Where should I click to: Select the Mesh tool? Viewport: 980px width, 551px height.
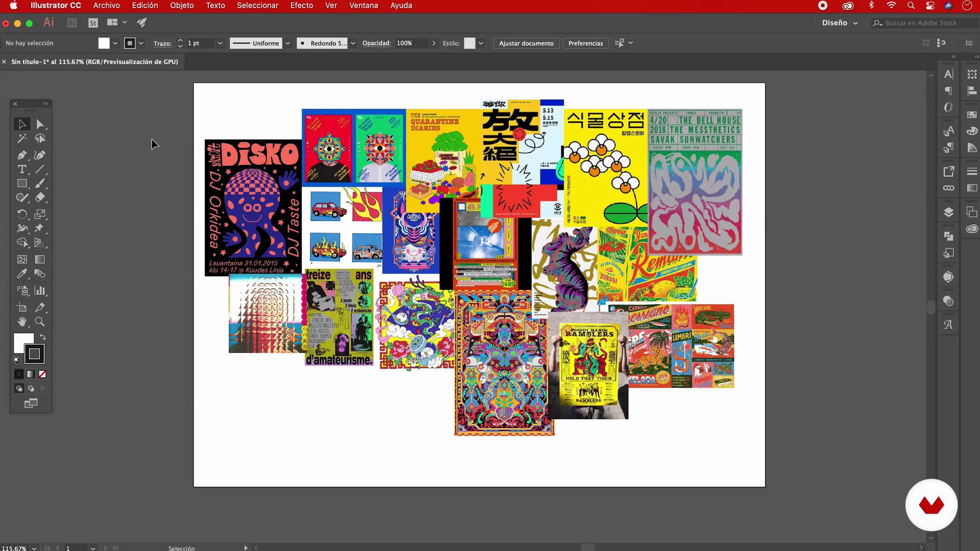coord(22,260)
